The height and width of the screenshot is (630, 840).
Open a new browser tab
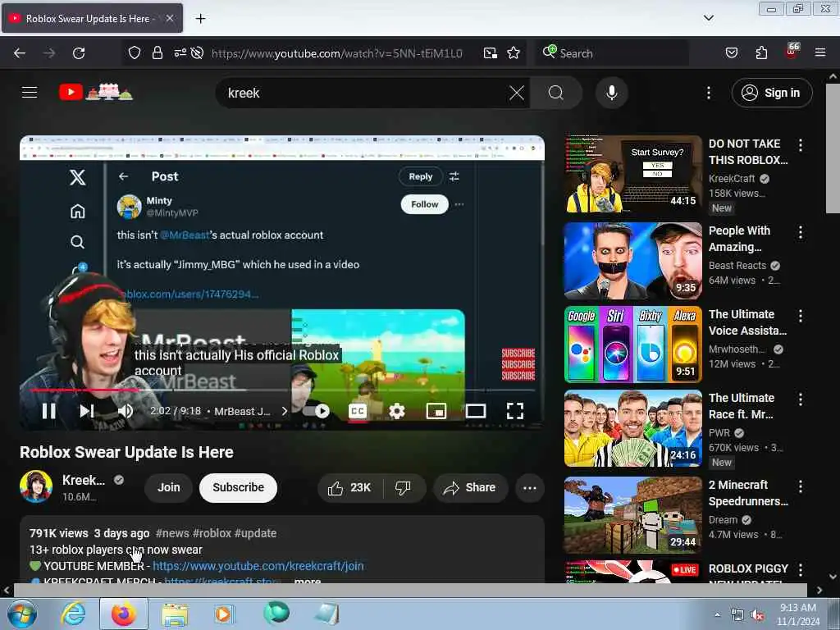pyautogui.click(x=200, y=19)
